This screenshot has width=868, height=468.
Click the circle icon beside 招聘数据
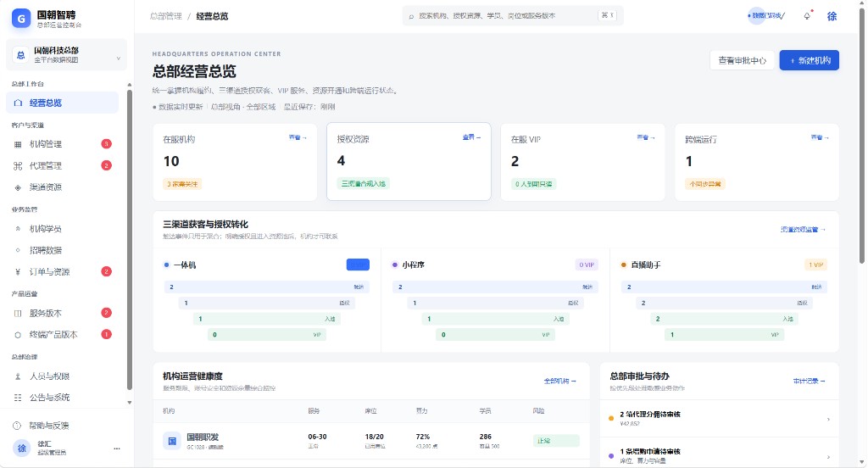(x=18, y=250)
